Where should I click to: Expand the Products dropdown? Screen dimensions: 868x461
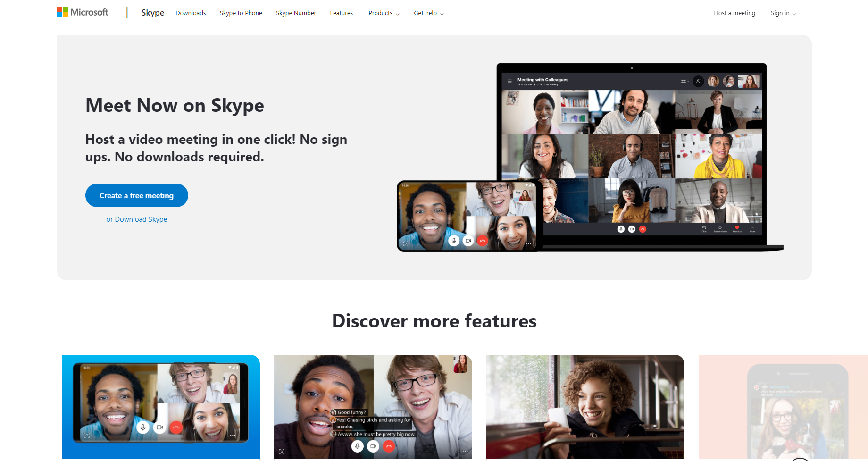tap(384, 13)
